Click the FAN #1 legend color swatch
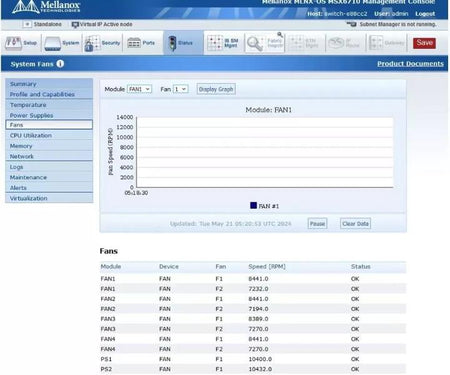 pyautogui.click(x=253, y=206)
